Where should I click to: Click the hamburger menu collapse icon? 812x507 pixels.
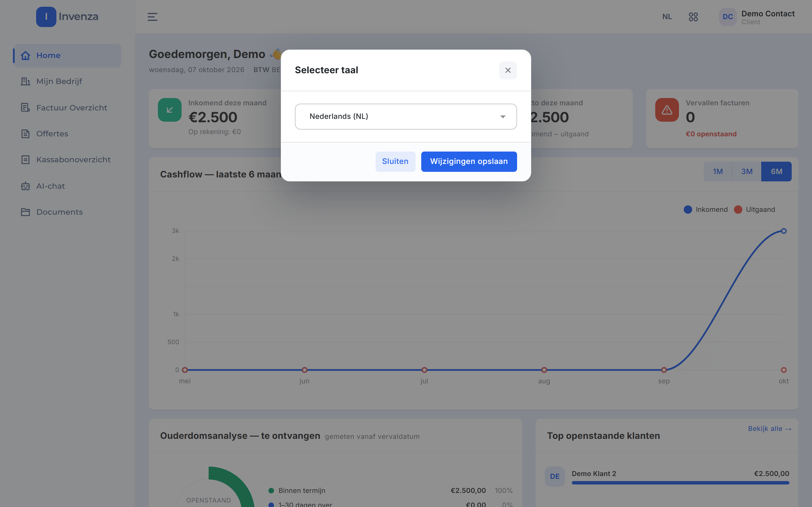coord(152,17)
